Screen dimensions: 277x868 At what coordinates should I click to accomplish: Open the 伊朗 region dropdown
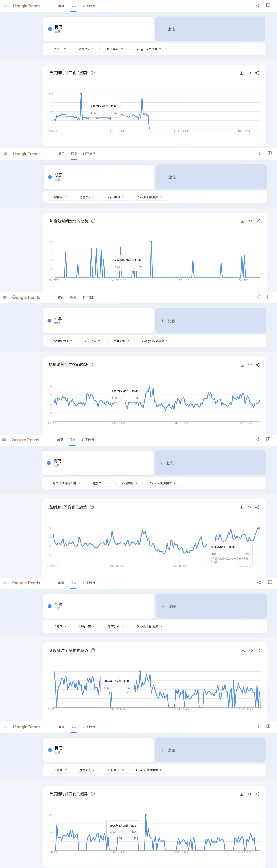[x=60, y=49]
